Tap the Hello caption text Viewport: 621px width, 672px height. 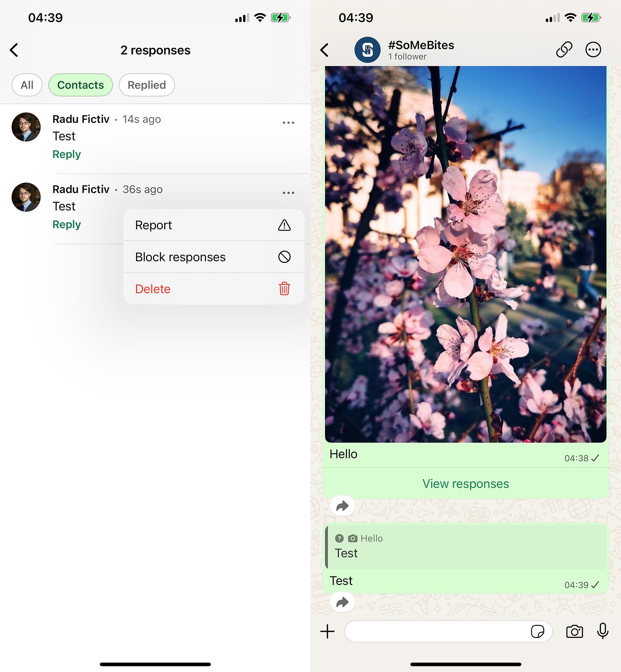pos(343,454)
